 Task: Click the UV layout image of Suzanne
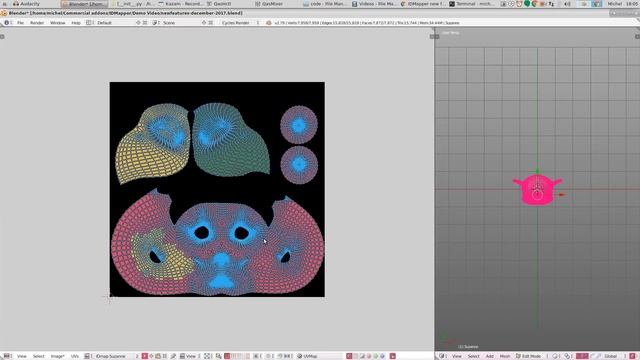(x=217, y=189)
